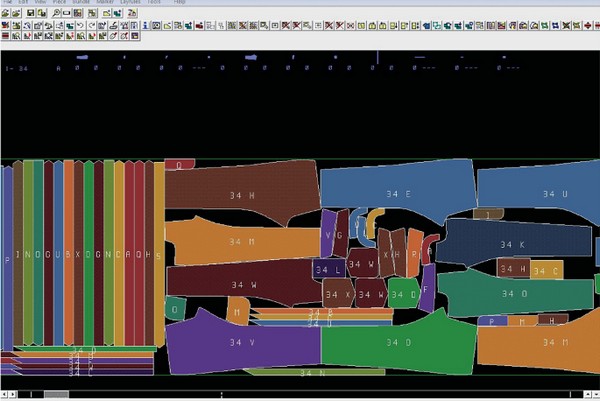
Task: Select the red vertical strip labeled Q
Action: coord(139,253)
